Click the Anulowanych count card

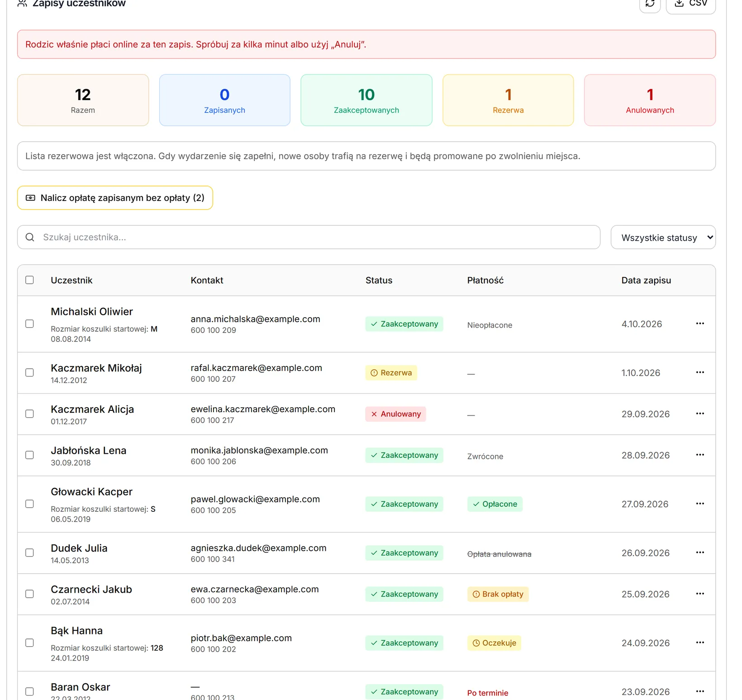point(650,100)
